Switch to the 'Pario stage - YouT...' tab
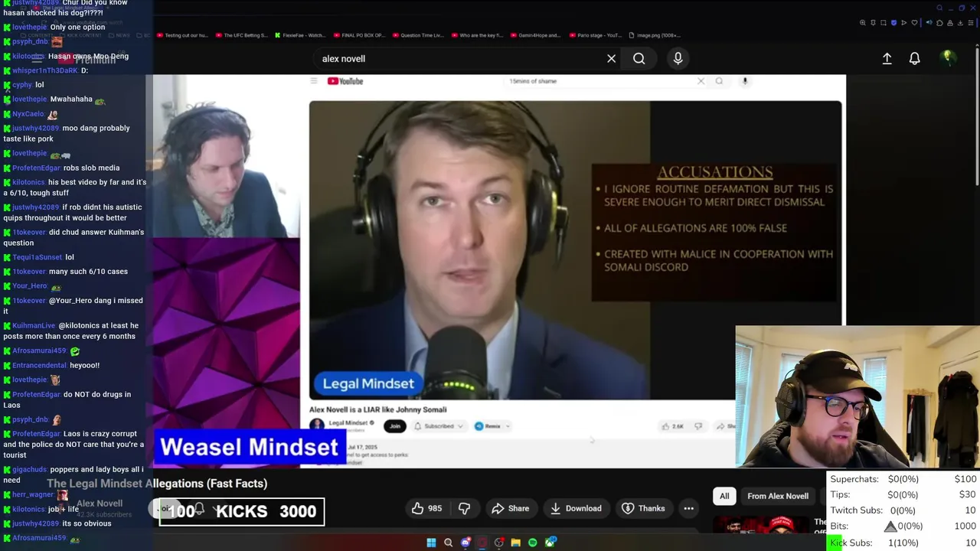This screenshot has height=551, width=980. tap(595, 35)
